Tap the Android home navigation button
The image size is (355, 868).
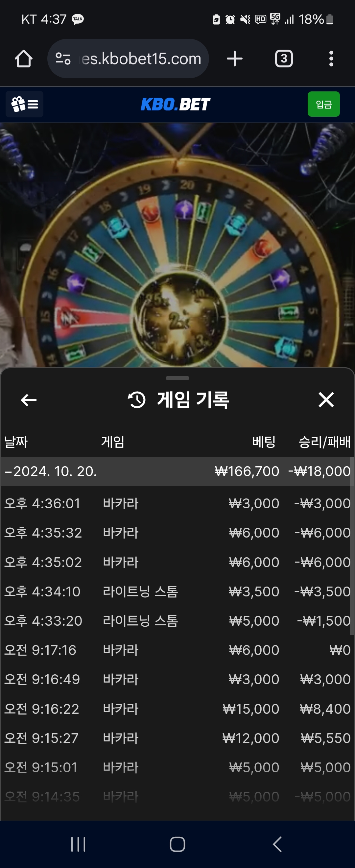[177, 844]
